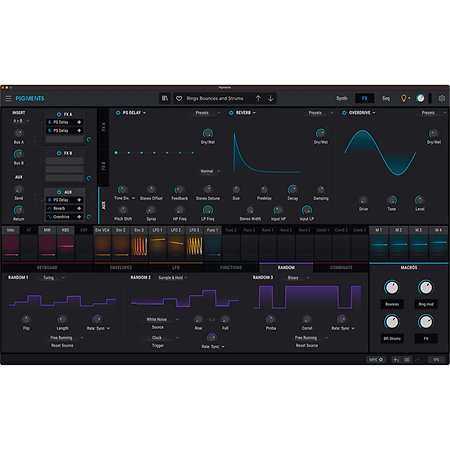Click the Reverb curve icon in the AUX slot list

pyautogui.click(x=49, y=208)
